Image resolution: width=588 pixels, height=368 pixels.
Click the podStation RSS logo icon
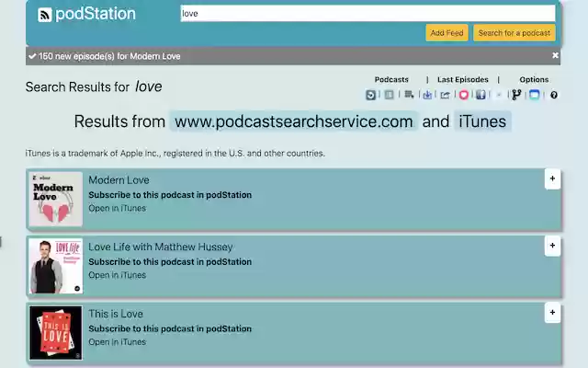(45, 15)
